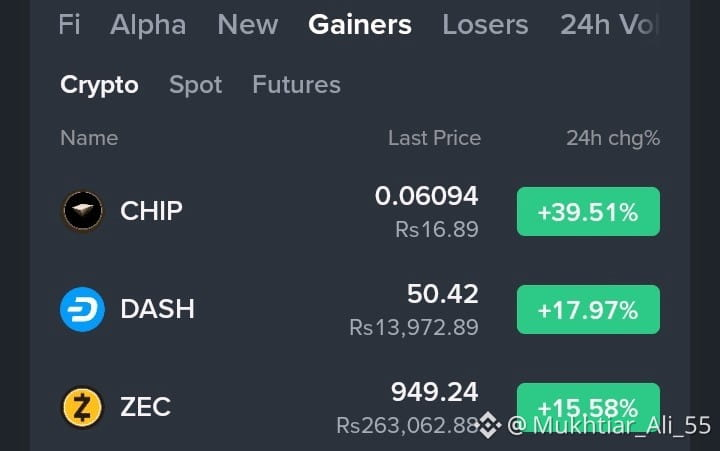Click the yellow ZEC coin icon
This screenshot has height=451, width=720.
pos(83,407)
